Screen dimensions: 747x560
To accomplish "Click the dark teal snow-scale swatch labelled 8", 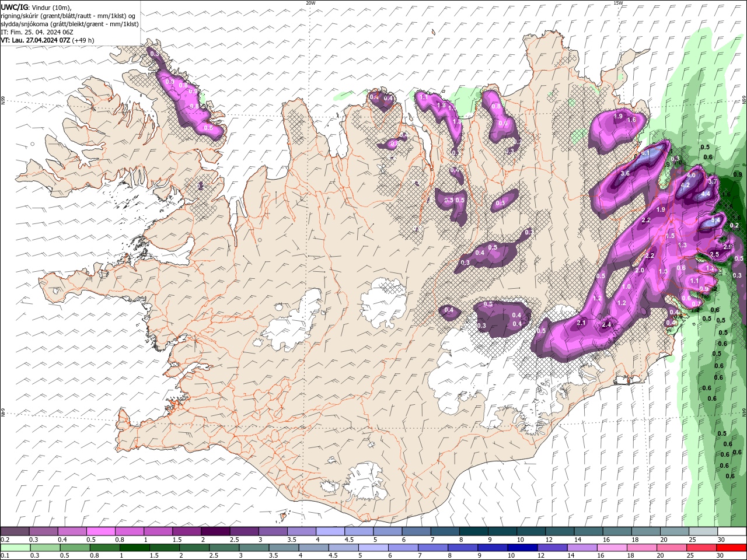I will (x=474, y=531).
